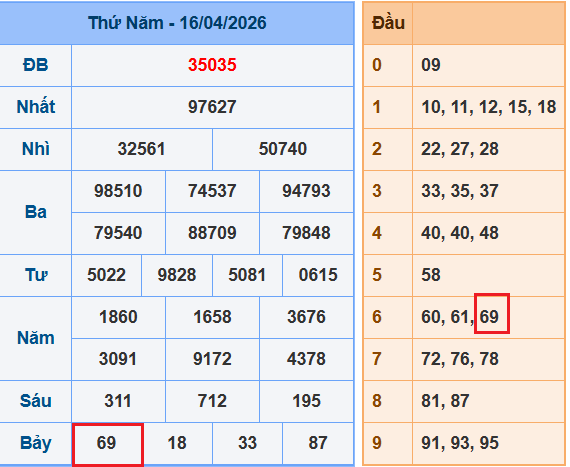Select sixth prize number 712

212,401
